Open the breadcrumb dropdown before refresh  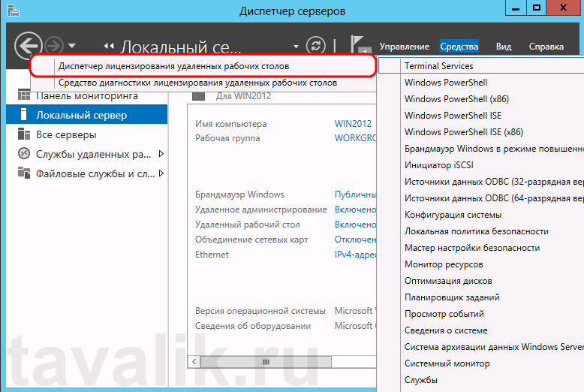(x=297, y=47)
